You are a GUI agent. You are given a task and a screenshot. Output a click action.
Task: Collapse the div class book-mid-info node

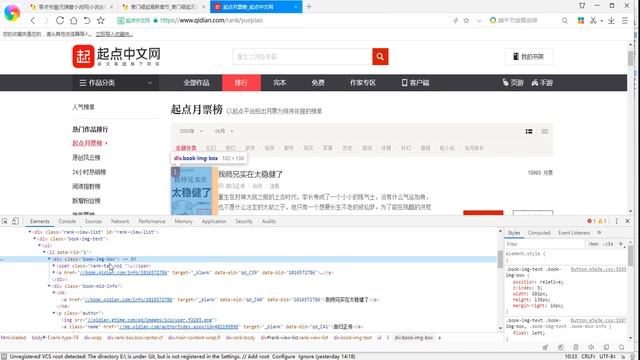tap(49, 286)
